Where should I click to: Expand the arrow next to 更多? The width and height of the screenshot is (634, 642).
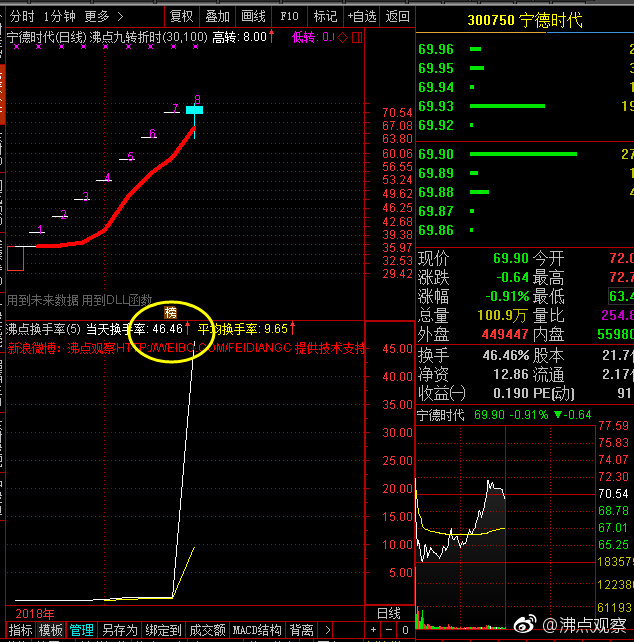point(120,16)
